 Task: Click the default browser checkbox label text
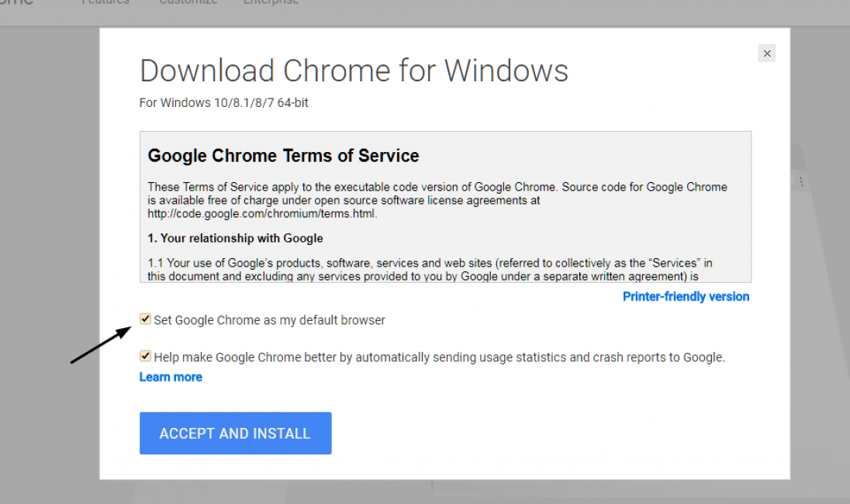pyautogui.click(x=269, y=320)
